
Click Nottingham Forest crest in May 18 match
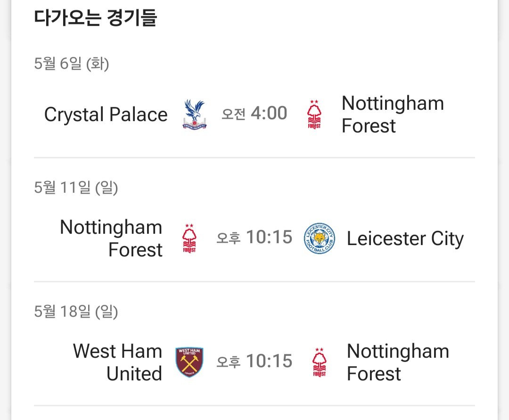320,362
